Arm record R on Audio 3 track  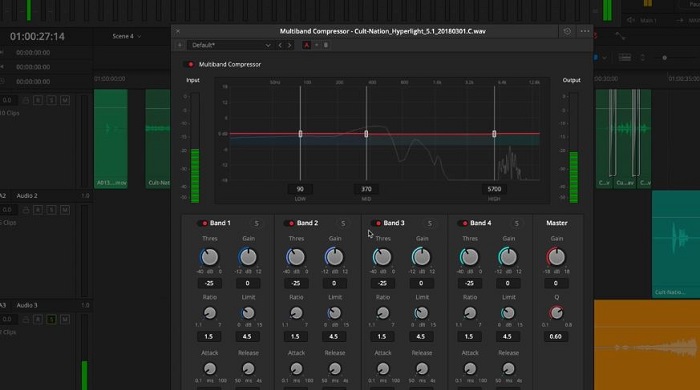[38, 319]
